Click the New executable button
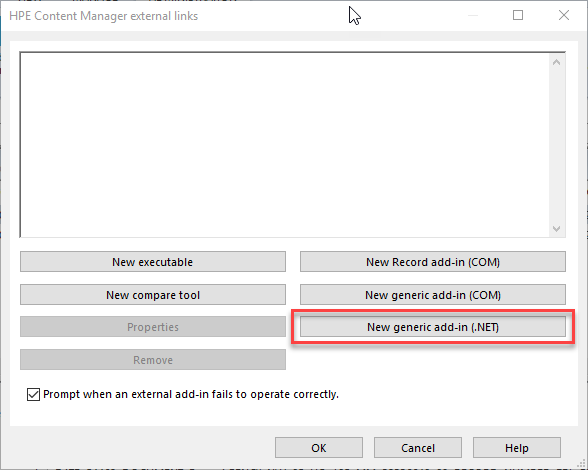Screen dimensions: 588x470 [153, 261]
